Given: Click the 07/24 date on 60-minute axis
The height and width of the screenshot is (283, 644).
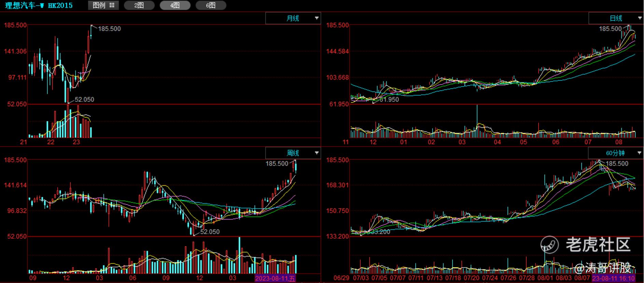Looking at the screenshot, I should point(490,278).
